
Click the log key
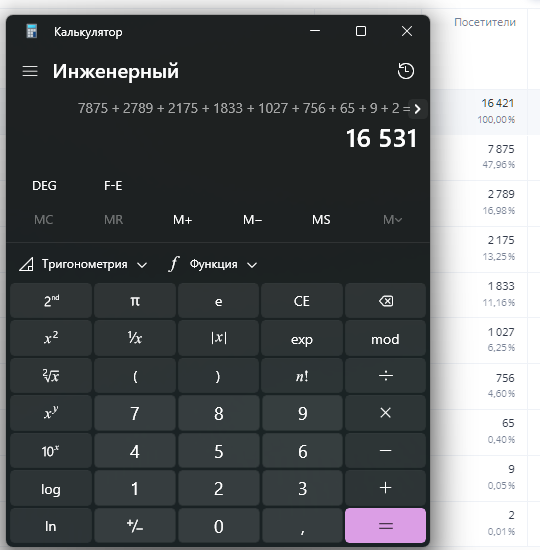[51, 488]
